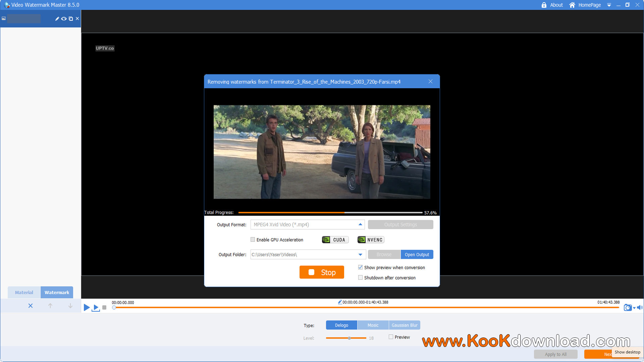This screenshot has height=362, width=644.
Task: Switch to the Watermark tab
Action: pyautogui.click(x=57, y=292)
